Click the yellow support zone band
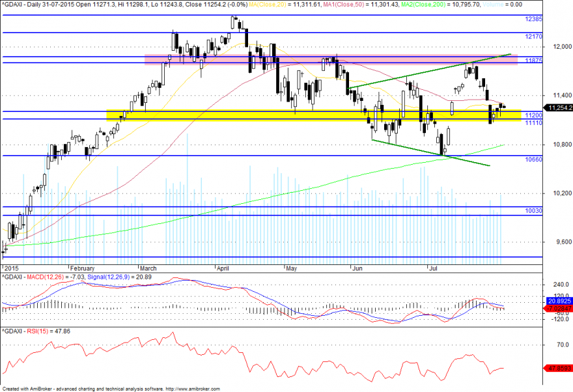 [x=314, y=115]
